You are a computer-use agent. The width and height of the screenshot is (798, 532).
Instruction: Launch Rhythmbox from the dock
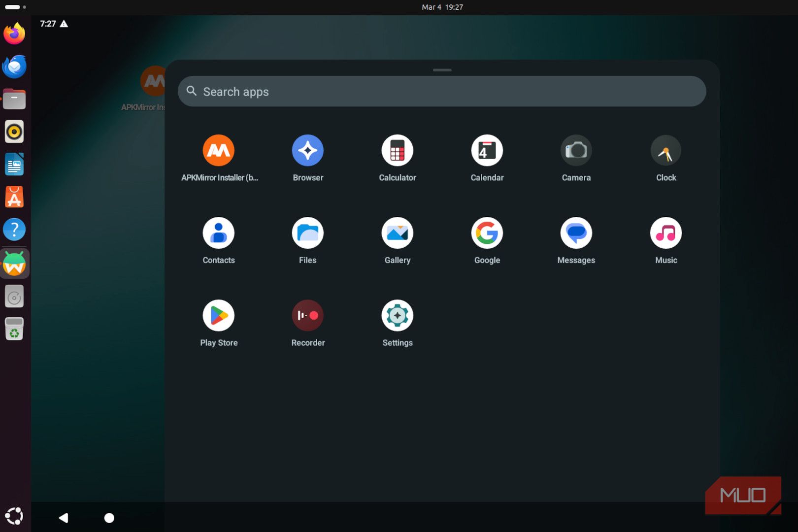(14, 132)
